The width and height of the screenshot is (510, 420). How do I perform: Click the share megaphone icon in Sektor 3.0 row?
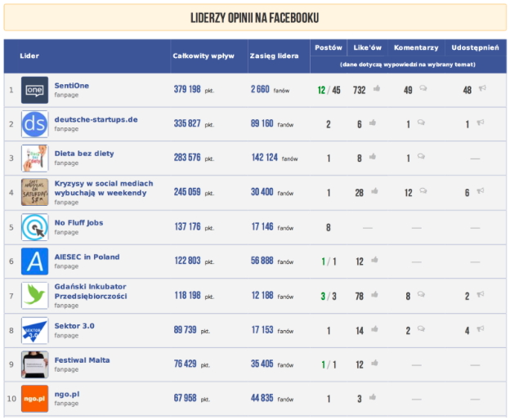[x=481, y=330]
